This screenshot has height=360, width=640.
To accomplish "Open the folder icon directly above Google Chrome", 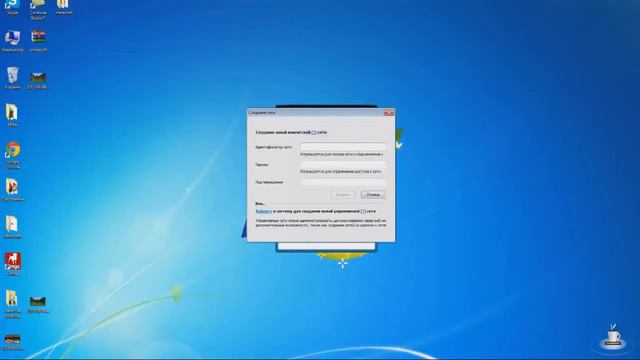I will pyautogui.click(x=12, y=115).
